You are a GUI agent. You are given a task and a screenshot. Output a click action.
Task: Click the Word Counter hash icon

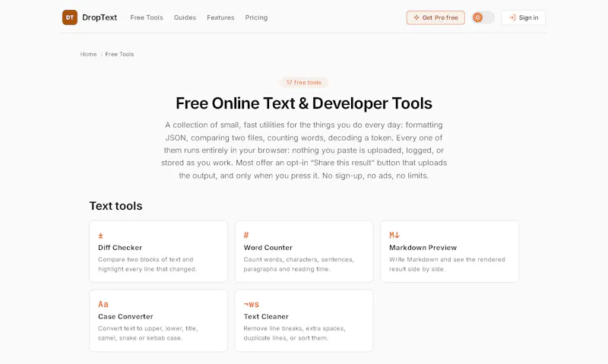pyautogui.click(x=246, y=236)
